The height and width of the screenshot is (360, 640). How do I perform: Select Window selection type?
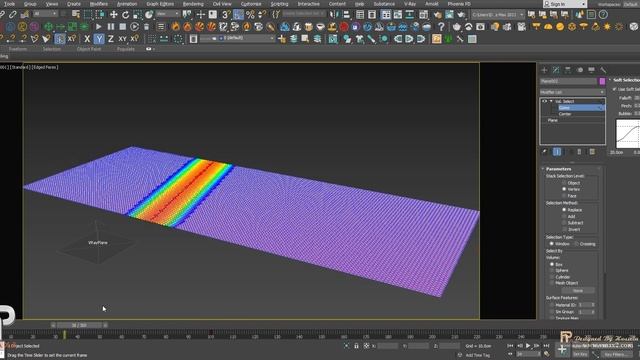pyautogui.click(x=552, y=244)
